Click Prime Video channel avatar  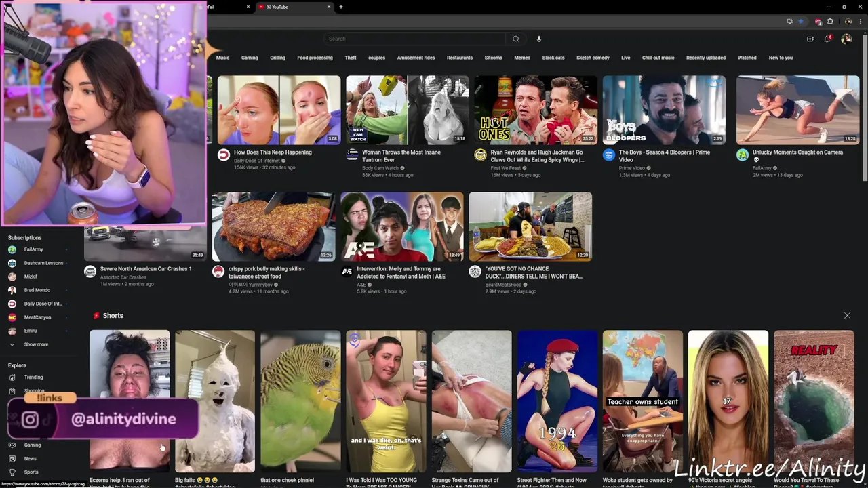(x=608, y=155)
